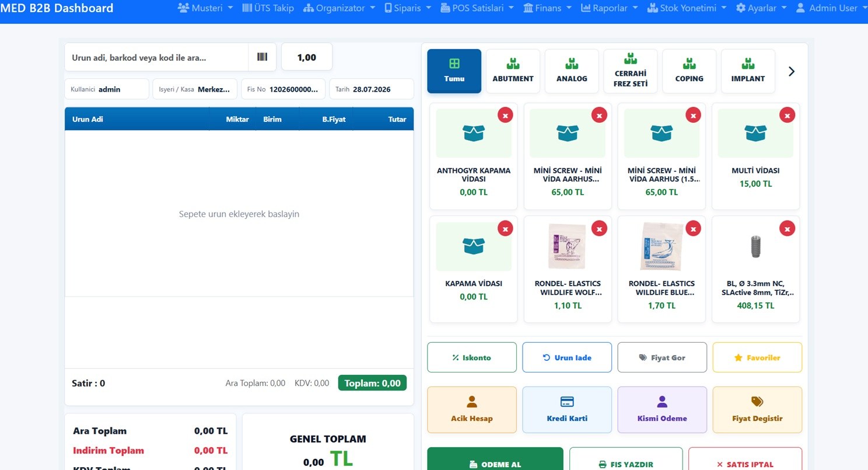The width and height of the screenshot is (868, 470).
Task: Add RONDEL- ELASTICS WILDLIFE WOLF product
Action: [x=568, y=270]
